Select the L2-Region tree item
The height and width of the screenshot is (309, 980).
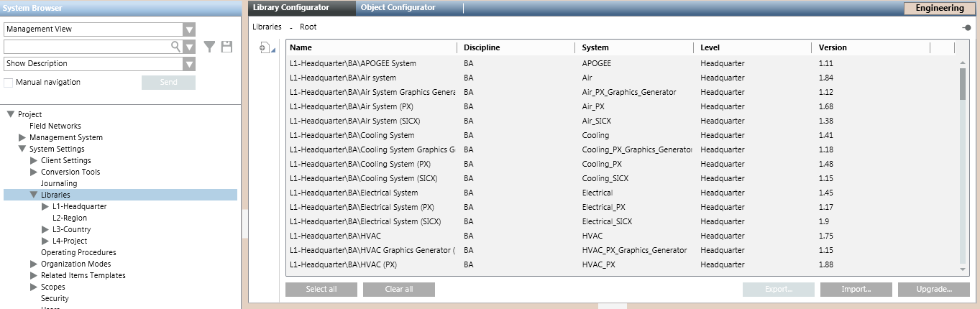[x=69, y=218]
